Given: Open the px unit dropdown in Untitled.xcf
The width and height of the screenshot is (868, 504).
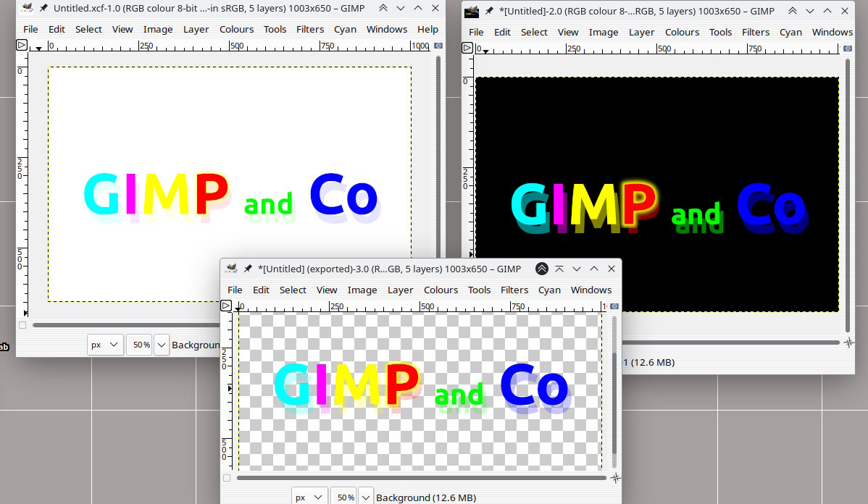Looking at the screenshot, I should coord(104,345).
